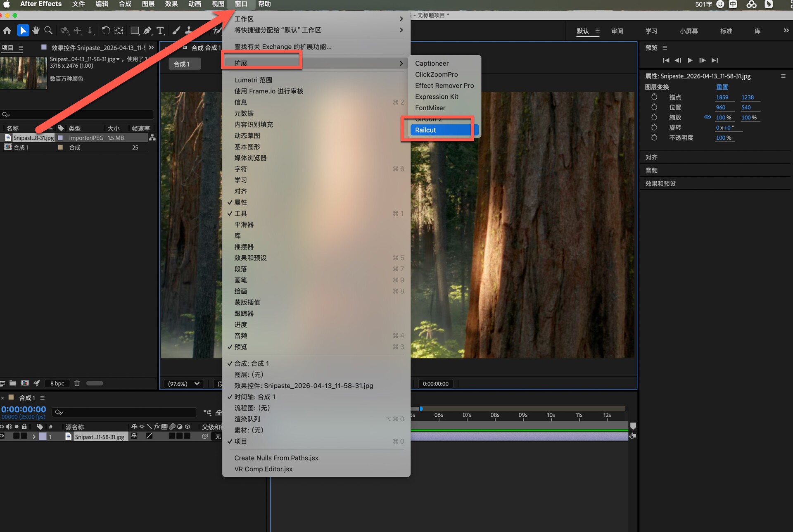Toggle the position stopwatch for 位置
Screen dimensions: 793x532
(x=654, y=107)
